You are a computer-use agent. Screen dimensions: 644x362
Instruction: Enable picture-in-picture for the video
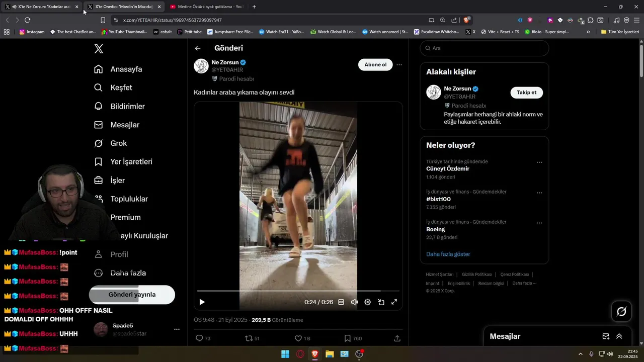[x=381, y=302]
